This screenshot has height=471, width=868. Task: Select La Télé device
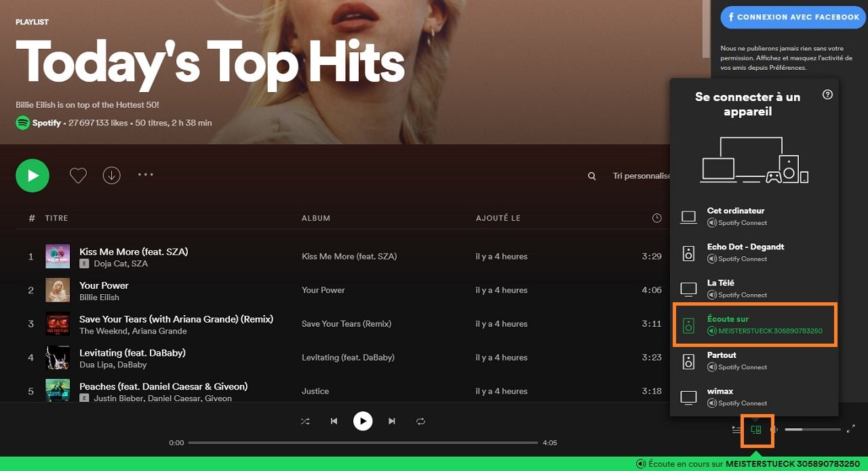pyautogui.click(x=754, y=289)
